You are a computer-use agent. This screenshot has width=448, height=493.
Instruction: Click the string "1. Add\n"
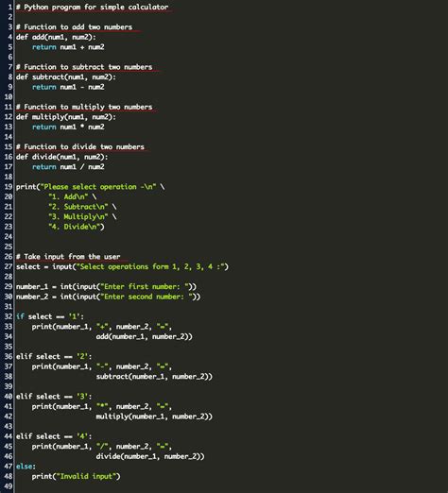68,197
